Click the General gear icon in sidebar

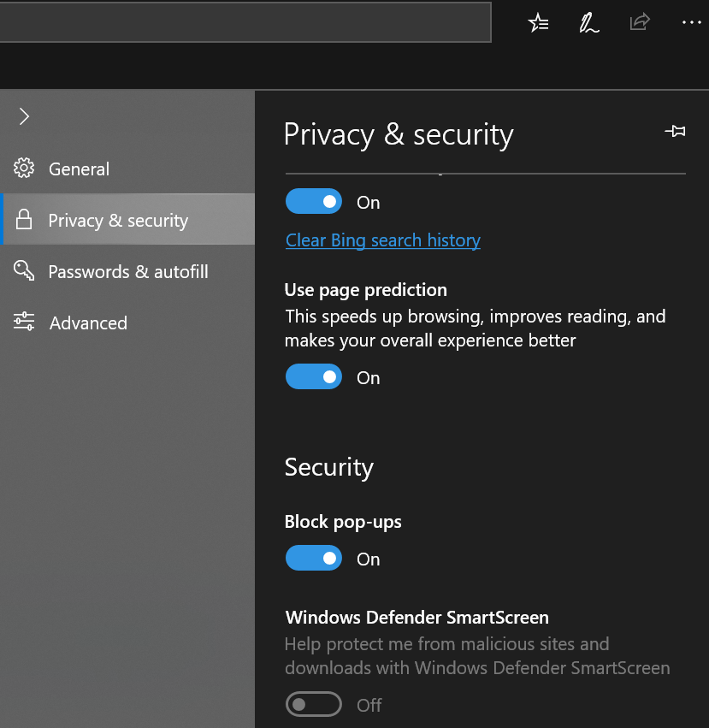pos(23,169)
